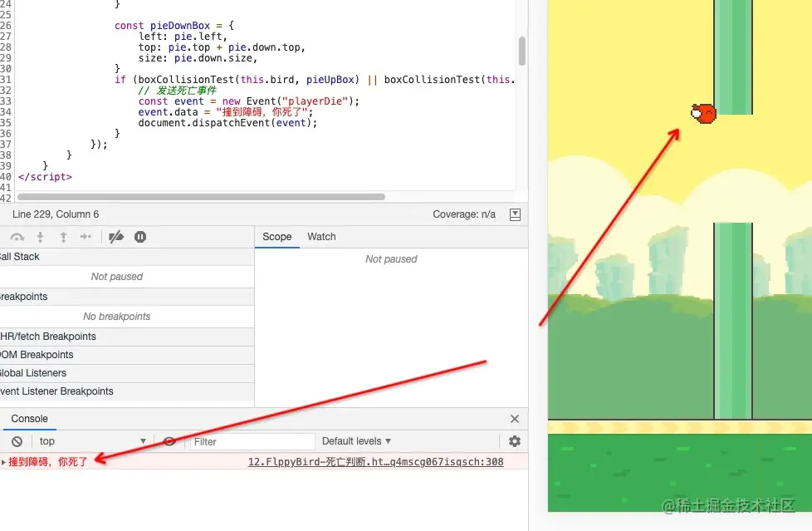Toggle Deactivate breakpoints icon
Screen dimensions: 812x531
coord(116,237)
